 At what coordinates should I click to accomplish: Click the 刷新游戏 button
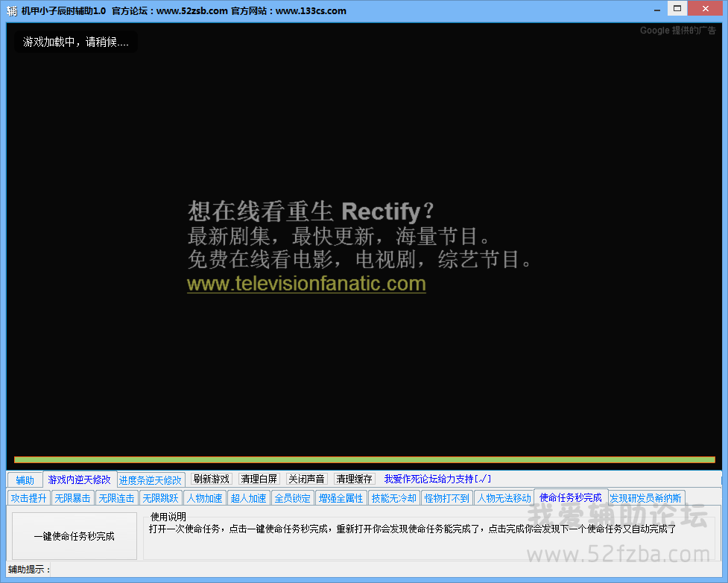pos(212,479)
